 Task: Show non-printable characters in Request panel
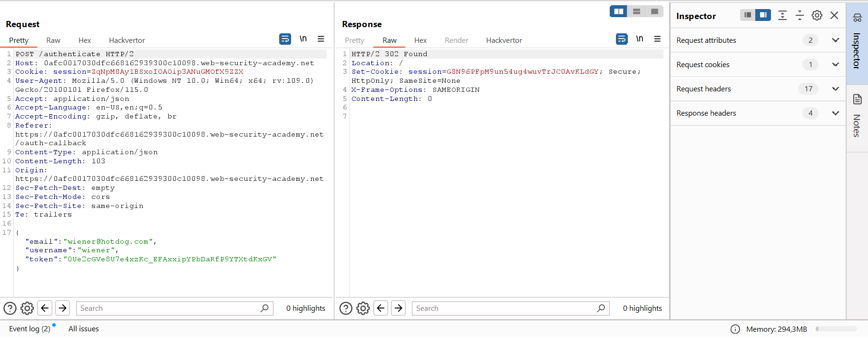tap(303, 39)
